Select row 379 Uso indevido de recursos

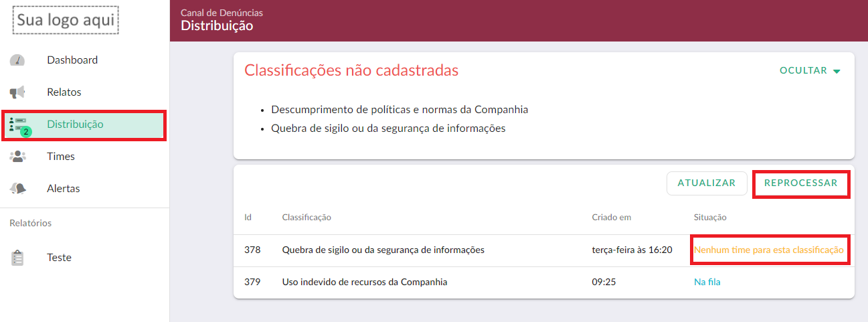(543, 283)
